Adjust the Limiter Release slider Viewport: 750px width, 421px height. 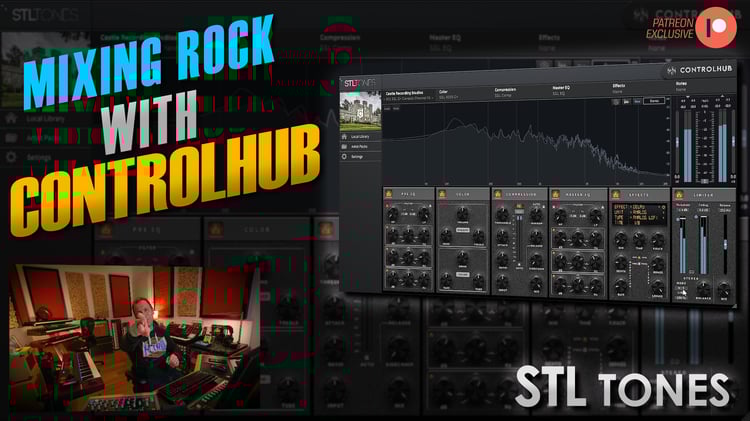point(725,244)
